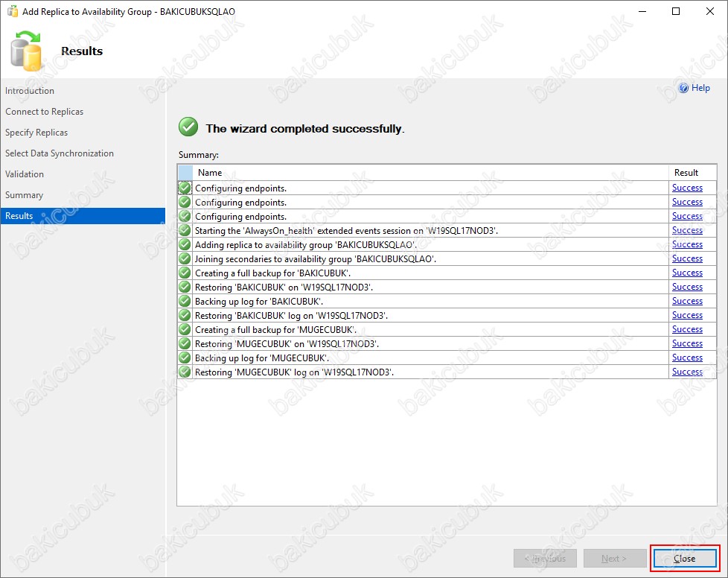The height and width of the screenshot is (578, 728).
Task: Open Success link for Backing up log MUGECUBUK
Action: click(687, 358)
